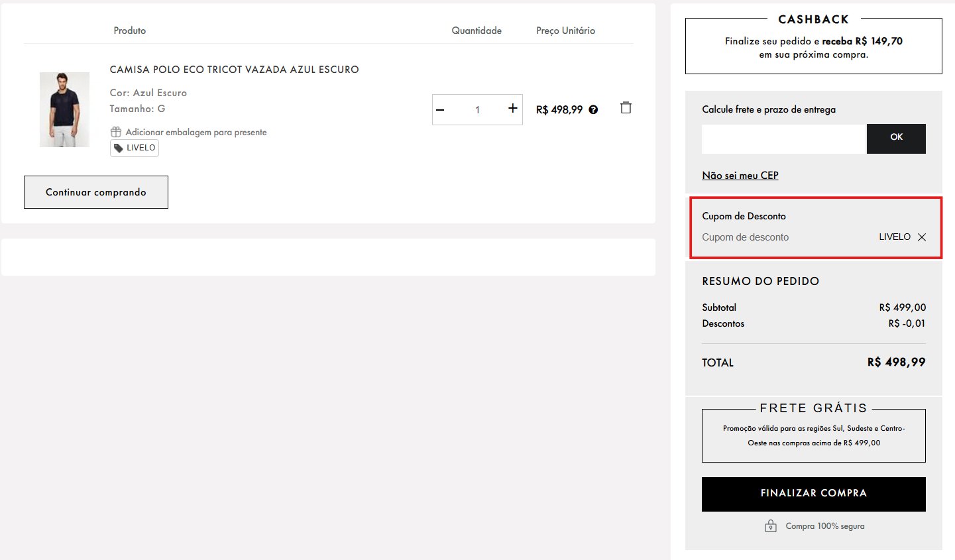955x560 pixels.
Task: Click the FINALIZAR COMPRA button
Action: coord(814,494)
